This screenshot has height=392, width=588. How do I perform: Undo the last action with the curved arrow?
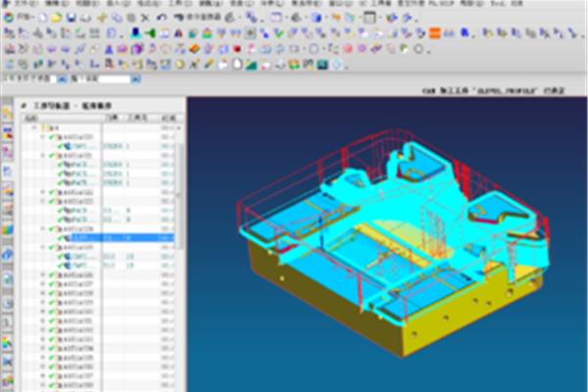(162, 18)
